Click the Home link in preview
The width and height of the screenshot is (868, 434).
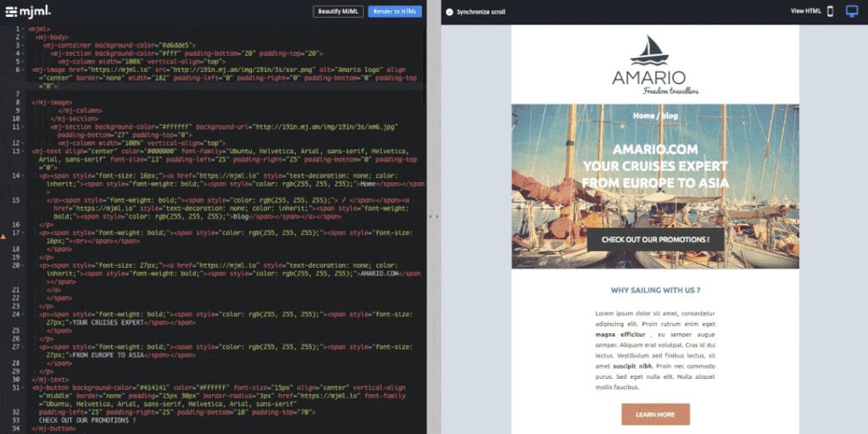(x=643, y=114)
